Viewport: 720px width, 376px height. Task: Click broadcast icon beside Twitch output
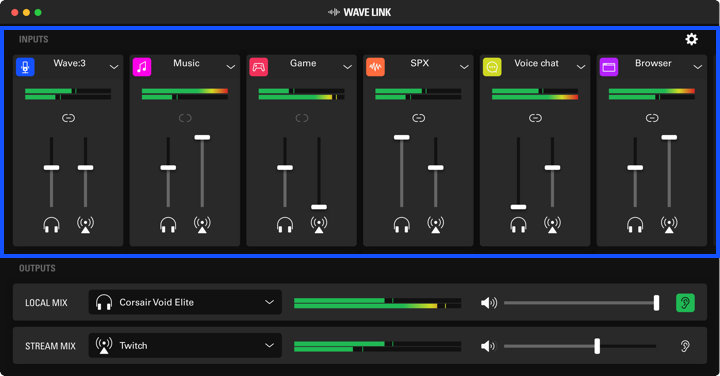(x=104, y=346)
